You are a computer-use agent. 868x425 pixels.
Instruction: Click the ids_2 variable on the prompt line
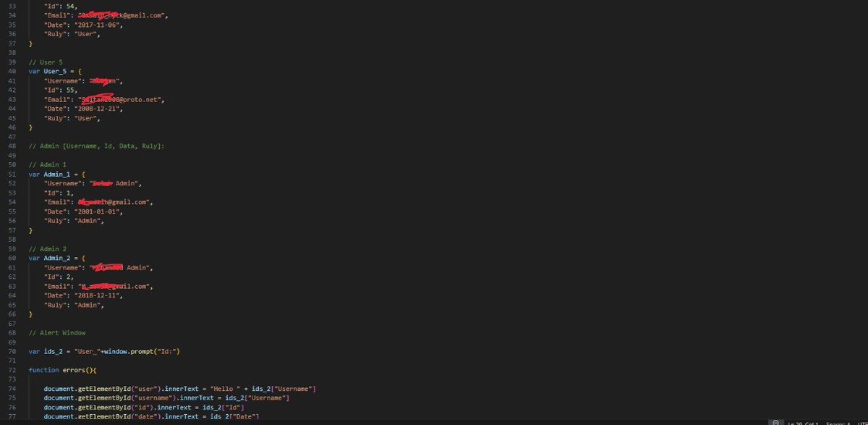(53, 351)
